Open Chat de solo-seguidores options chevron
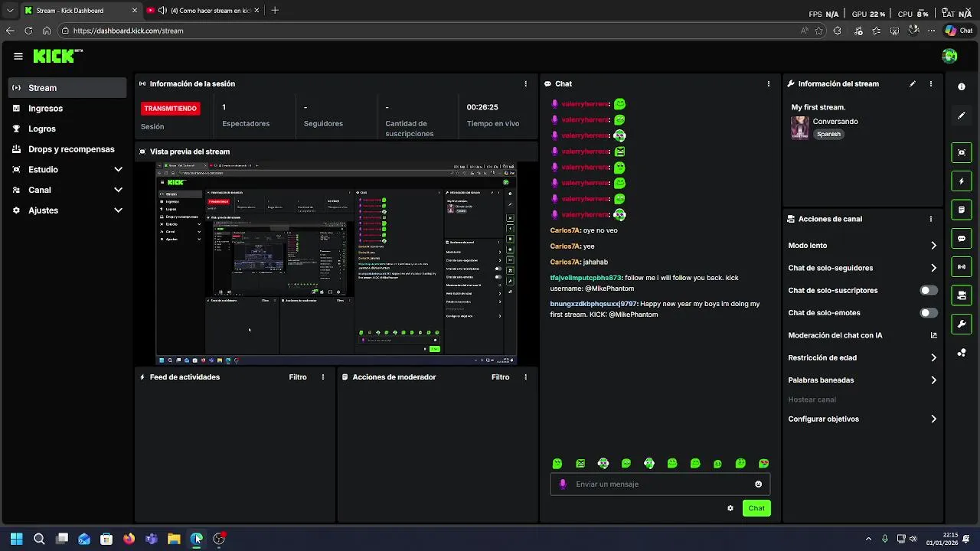980x551 pixels. pos(933,268)
